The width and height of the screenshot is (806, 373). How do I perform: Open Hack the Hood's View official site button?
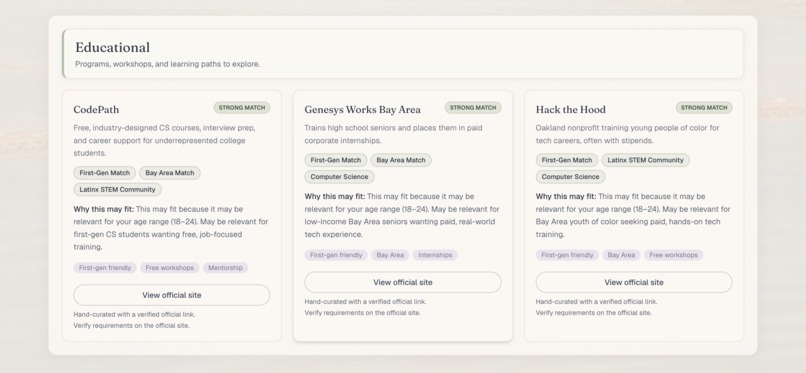tap(634, 282)
